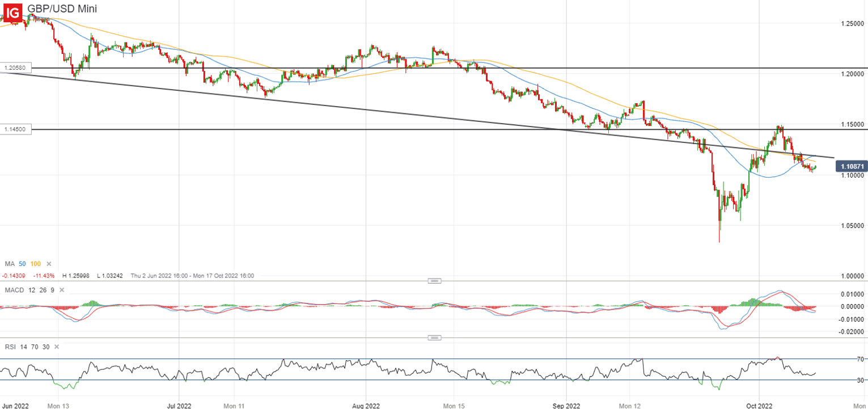Click the Mon 12 time axis label
The height and width of the screenshot is (409, 868).
point(630,406)
